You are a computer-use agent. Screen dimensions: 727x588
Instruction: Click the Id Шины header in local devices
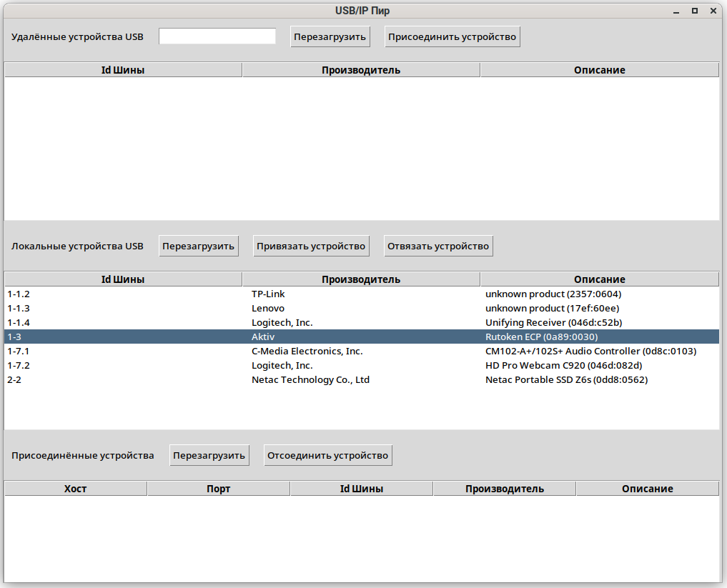pos(123,279)
